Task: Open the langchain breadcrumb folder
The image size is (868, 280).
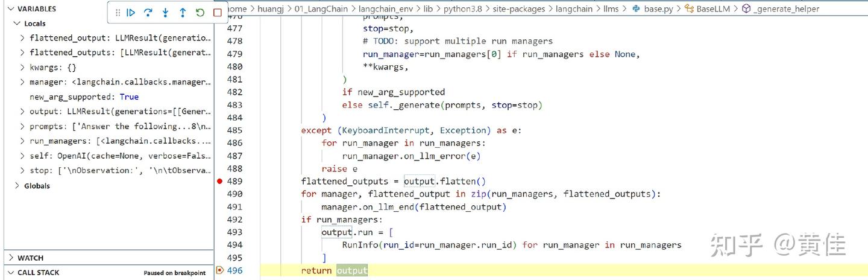Action: click(x=574, y=9)
